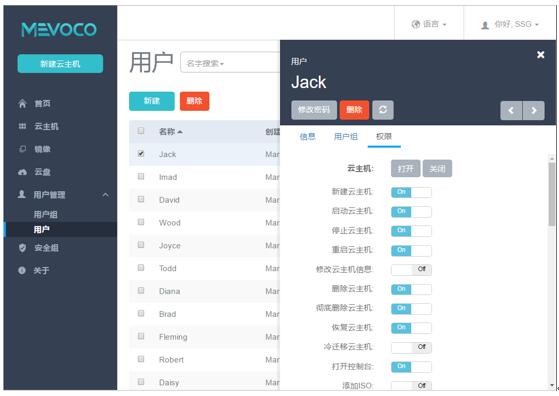Close the Jack detail panel
Viewport: 559px width, 396px height.
540,55
